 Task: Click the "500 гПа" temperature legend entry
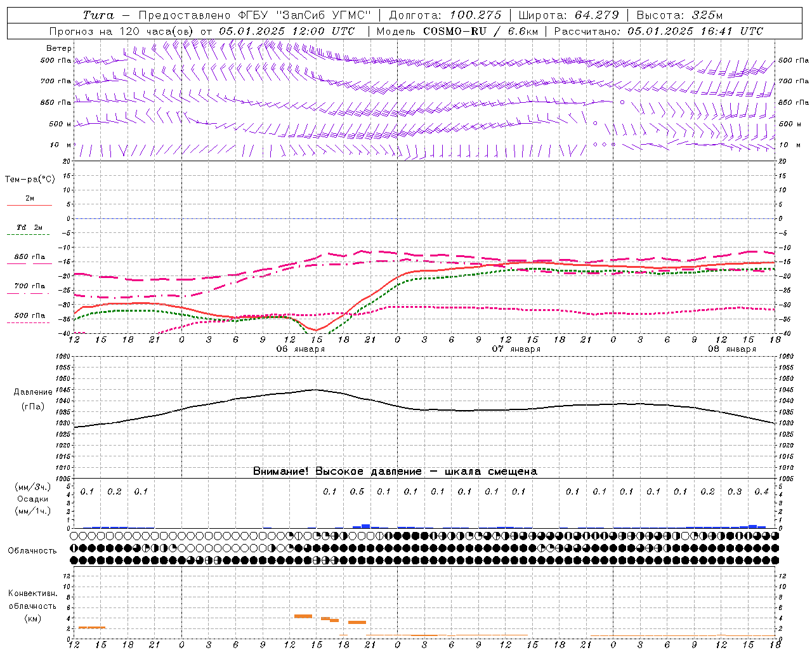pos(29,315)
